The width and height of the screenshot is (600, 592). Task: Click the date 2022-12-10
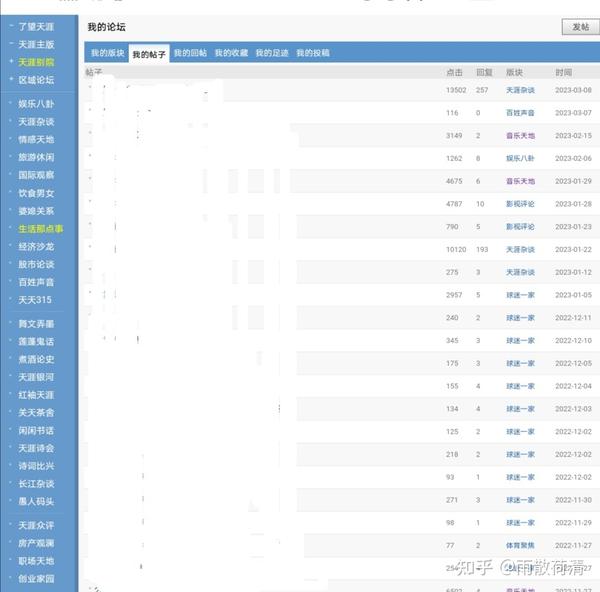(573, 341)
